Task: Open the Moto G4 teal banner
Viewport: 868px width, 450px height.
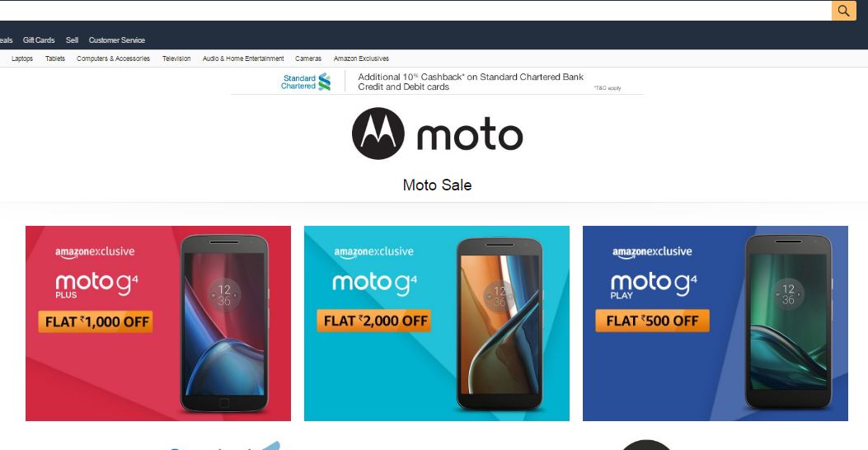Action: [437, 323]
